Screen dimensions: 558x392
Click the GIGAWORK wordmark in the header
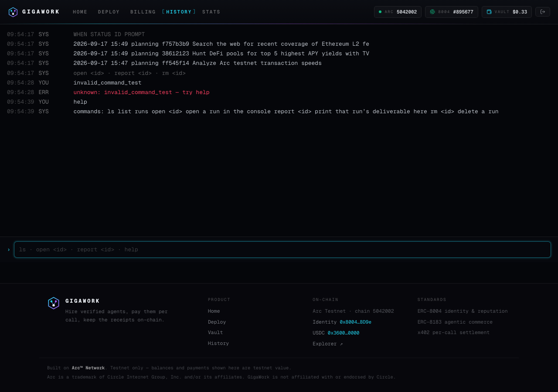41,12
